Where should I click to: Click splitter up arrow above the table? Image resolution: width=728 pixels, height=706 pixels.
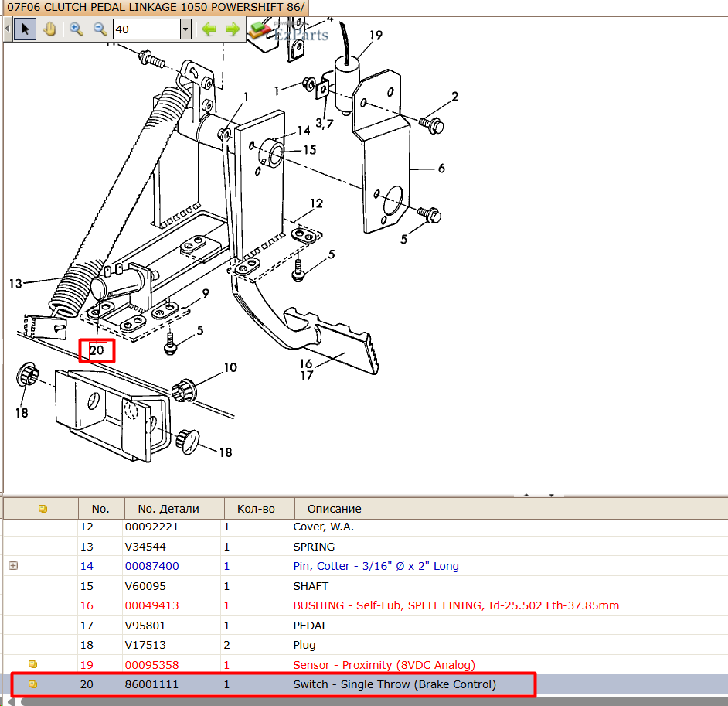pyautogui.click(x=526, y=495)
